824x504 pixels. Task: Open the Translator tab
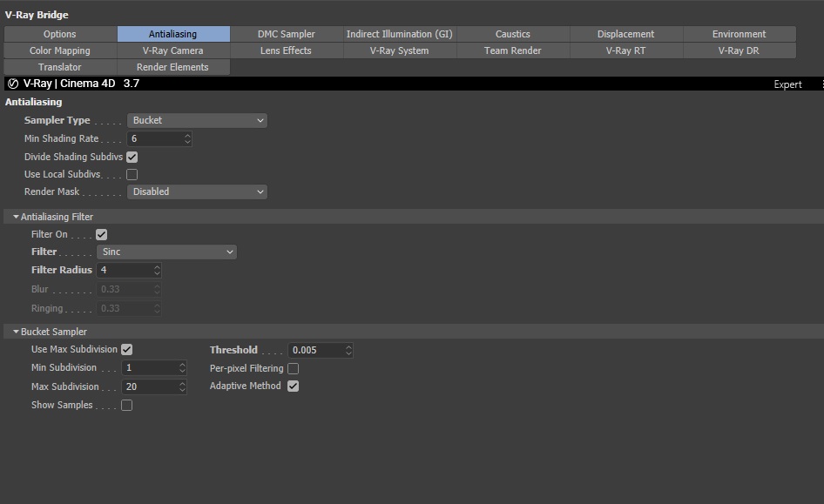coord(60,67)
